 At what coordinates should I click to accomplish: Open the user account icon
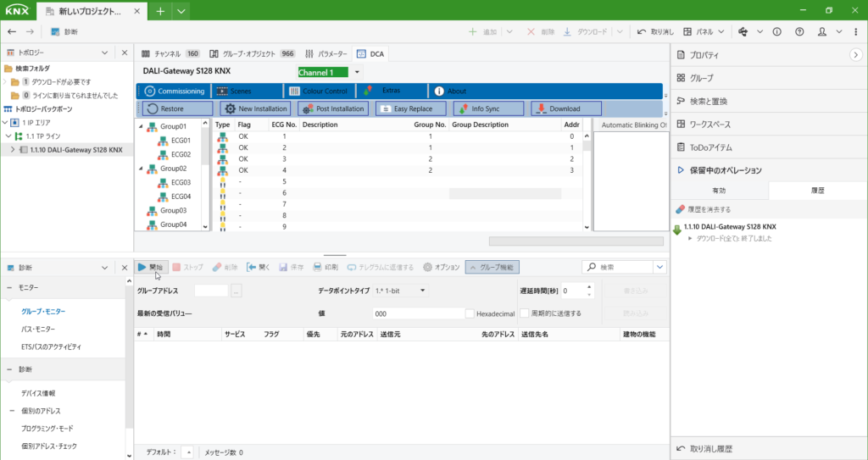822,32
